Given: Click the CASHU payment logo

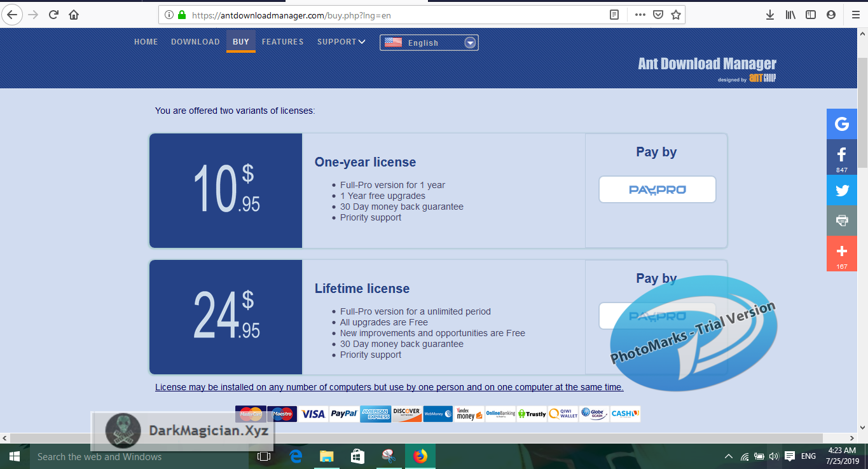Looking at the screenshot, I should (x=625, y=414).
